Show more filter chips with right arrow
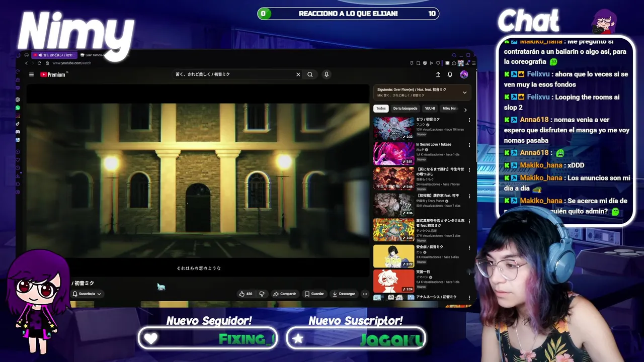Viewport: 644px width, 362px height. (465, 110)
